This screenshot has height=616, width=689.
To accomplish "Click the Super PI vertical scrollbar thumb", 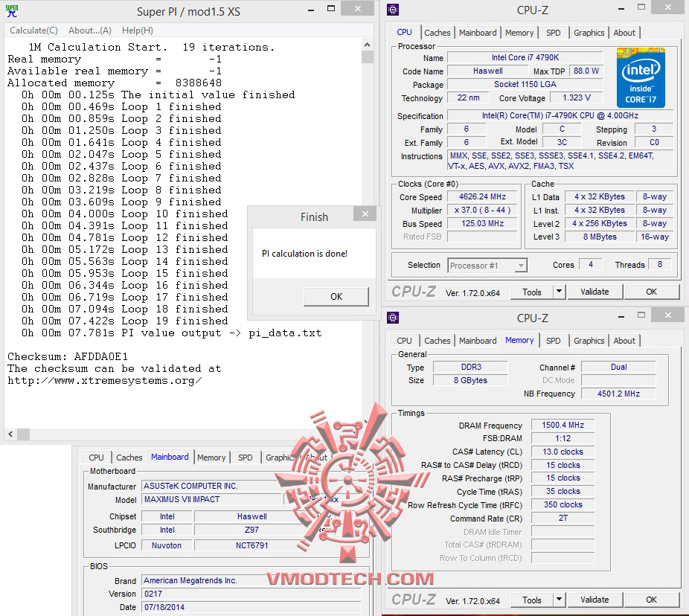I will (368, 57).
